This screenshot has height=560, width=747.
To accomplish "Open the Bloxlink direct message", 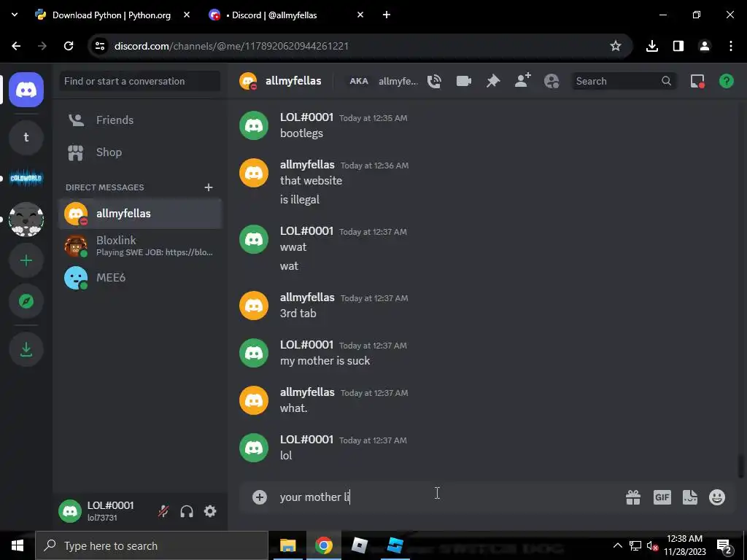I will point(140,246).
